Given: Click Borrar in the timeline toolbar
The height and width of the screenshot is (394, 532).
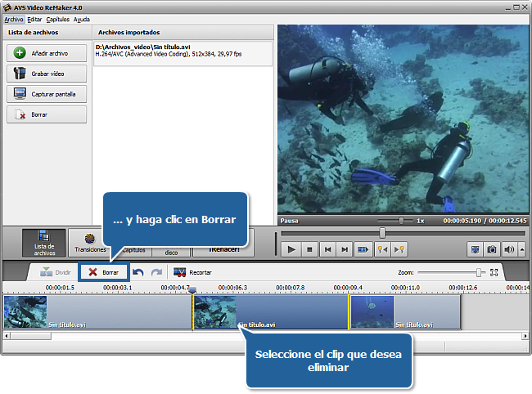Looking at the screenshot, I should pyautogui.click(x=103, y=272).
